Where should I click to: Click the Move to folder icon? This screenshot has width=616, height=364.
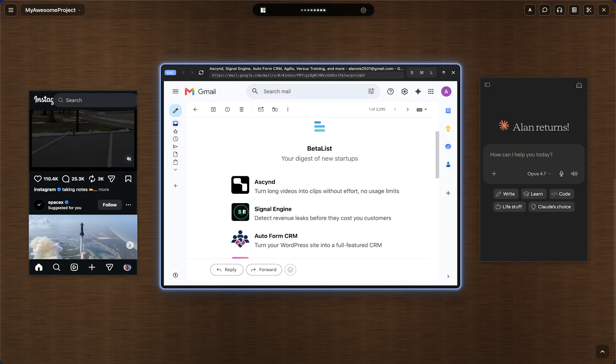click(275, 110)
